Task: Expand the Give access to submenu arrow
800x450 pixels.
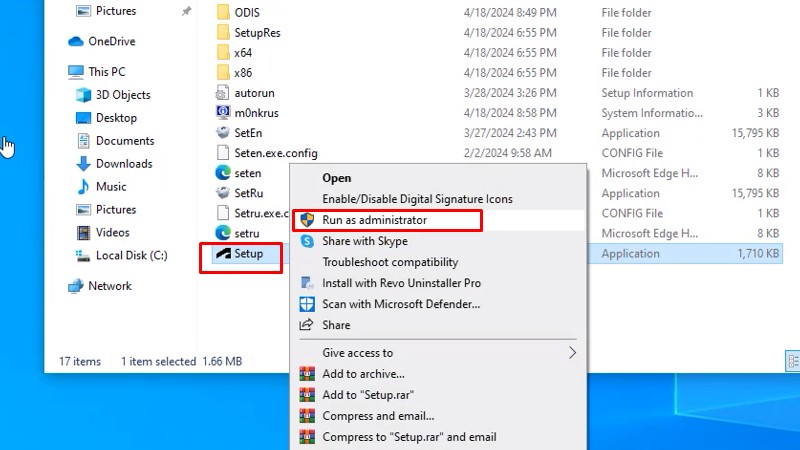Action: [572, 353]
